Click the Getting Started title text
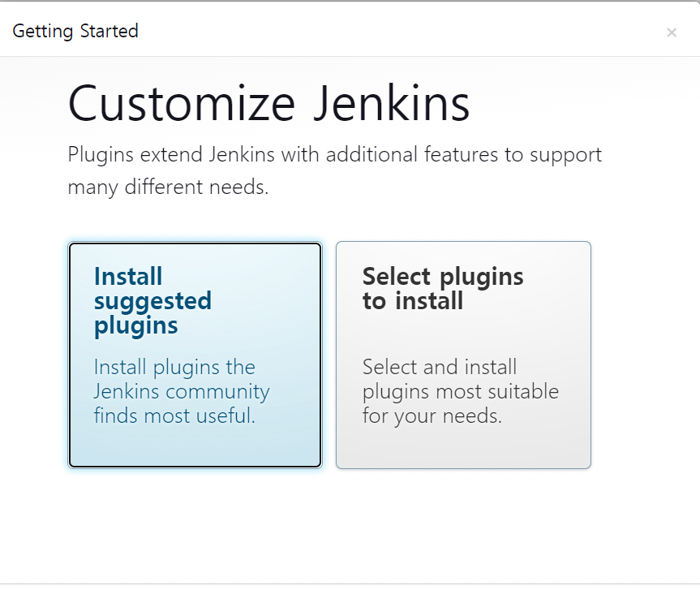This screenshot has height=590, width=700. [x=75, y=32]
